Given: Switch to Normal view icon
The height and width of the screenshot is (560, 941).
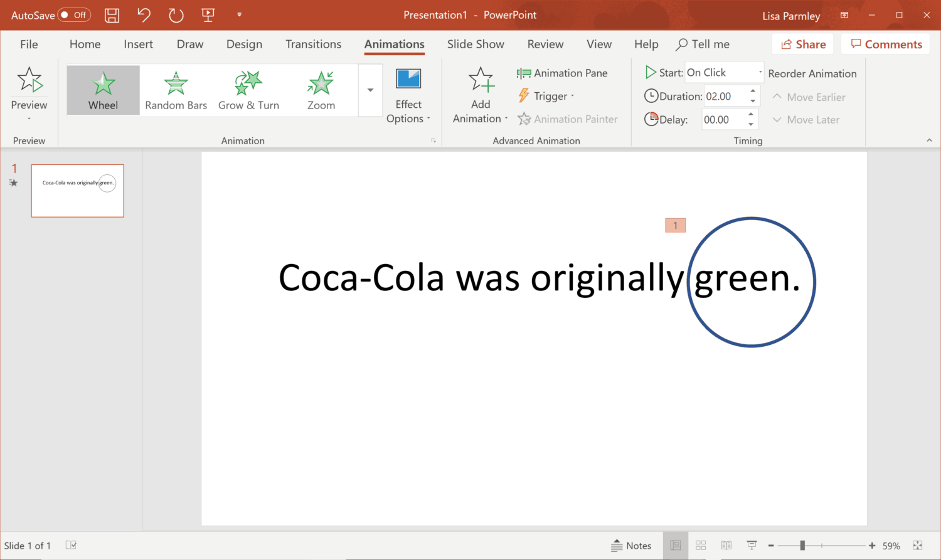Looking at the screenshot, I should pos(676,546).
